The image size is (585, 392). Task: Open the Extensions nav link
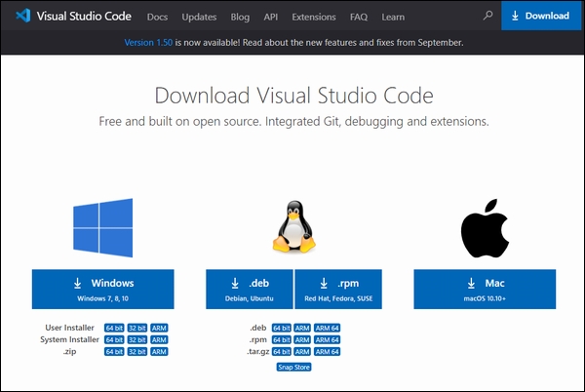click(313, 17)
